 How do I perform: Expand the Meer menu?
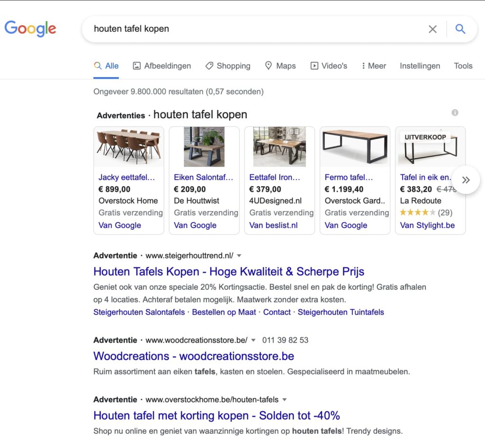pyautogui.click(x=374, y=66)
